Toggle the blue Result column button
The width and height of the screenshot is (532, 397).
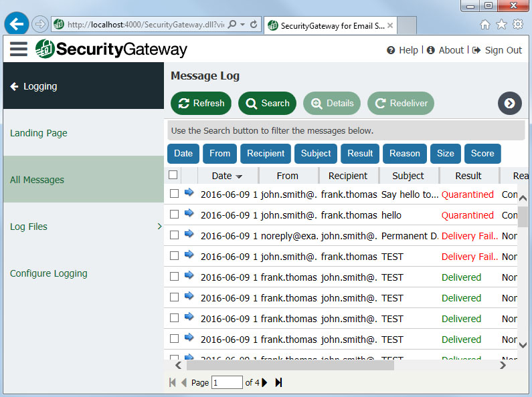360,154
